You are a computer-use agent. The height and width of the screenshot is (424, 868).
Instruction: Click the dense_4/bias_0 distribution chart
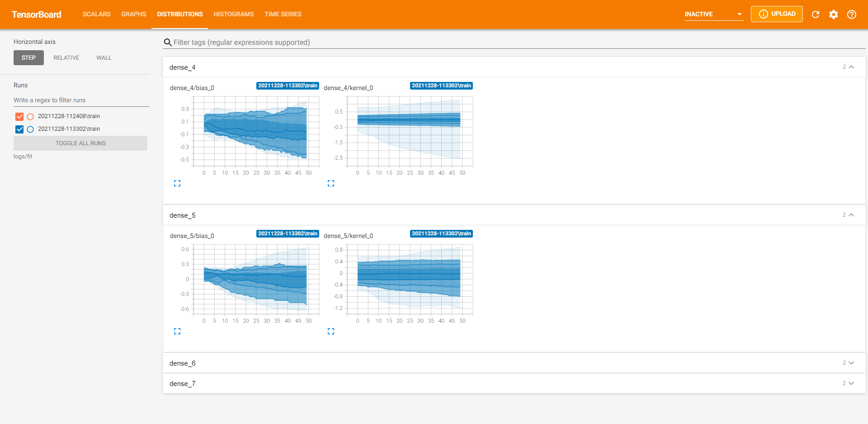[256, 132]
